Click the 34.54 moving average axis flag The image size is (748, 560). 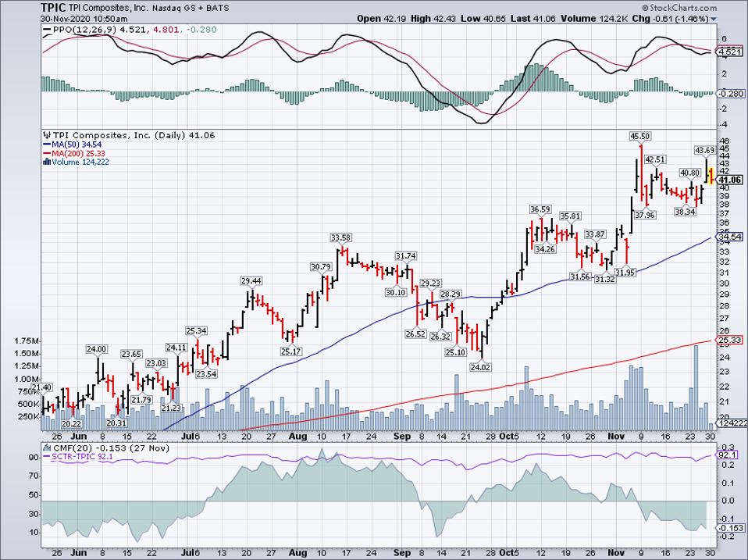[x=730, y=237]
